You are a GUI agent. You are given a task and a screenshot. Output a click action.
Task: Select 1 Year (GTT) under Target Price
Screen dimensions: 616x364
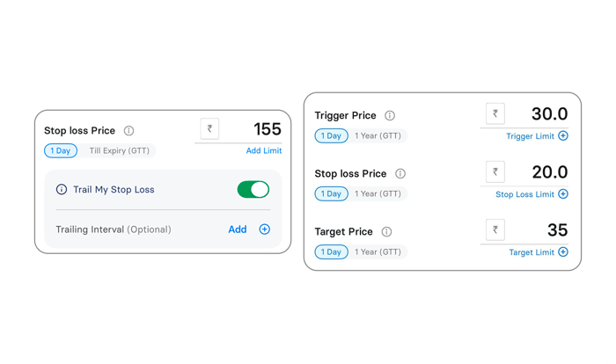[378, 252]
